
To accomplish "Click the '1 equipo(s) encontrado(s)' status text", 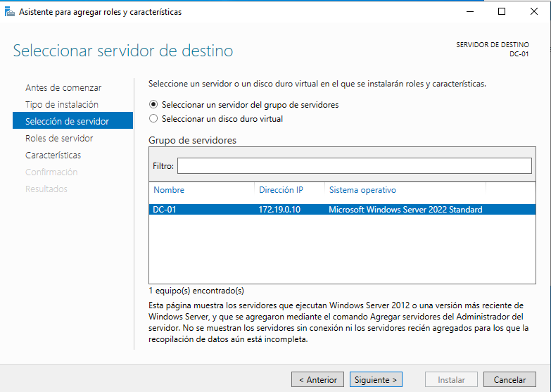I will pos(196,291).
